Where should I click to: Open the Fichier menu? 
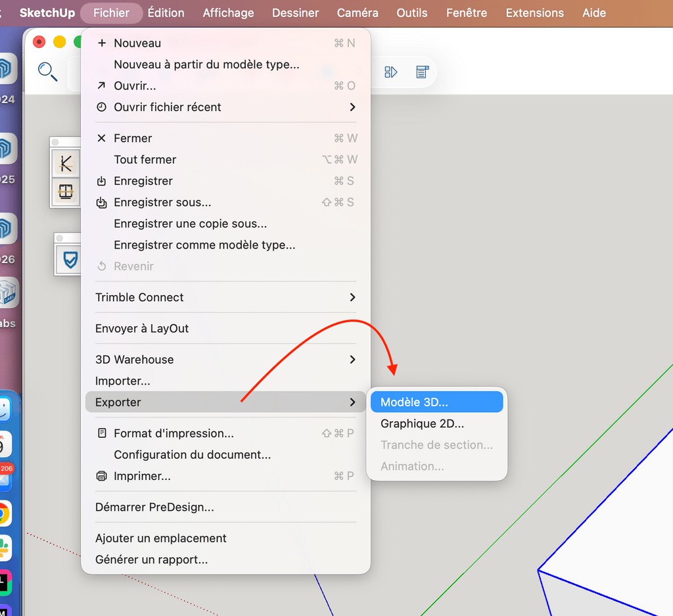pyautogui.click(x=112, y=13)
